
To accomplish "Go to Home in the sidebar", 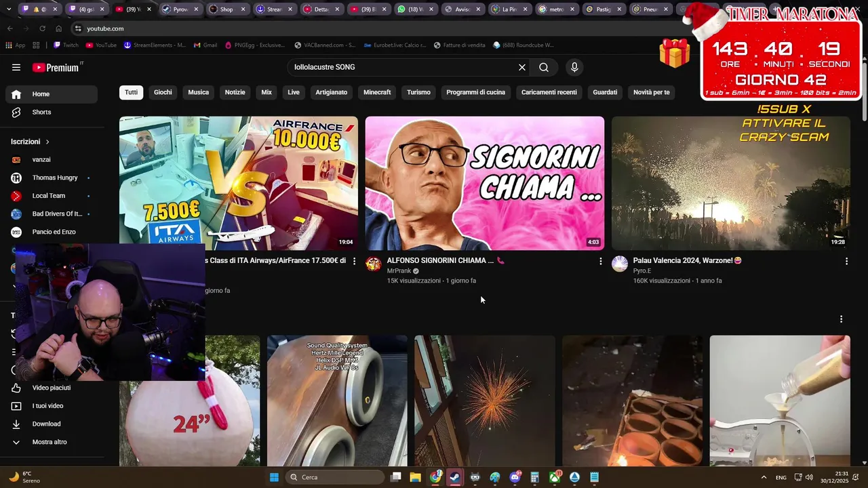I will [52, 94].
